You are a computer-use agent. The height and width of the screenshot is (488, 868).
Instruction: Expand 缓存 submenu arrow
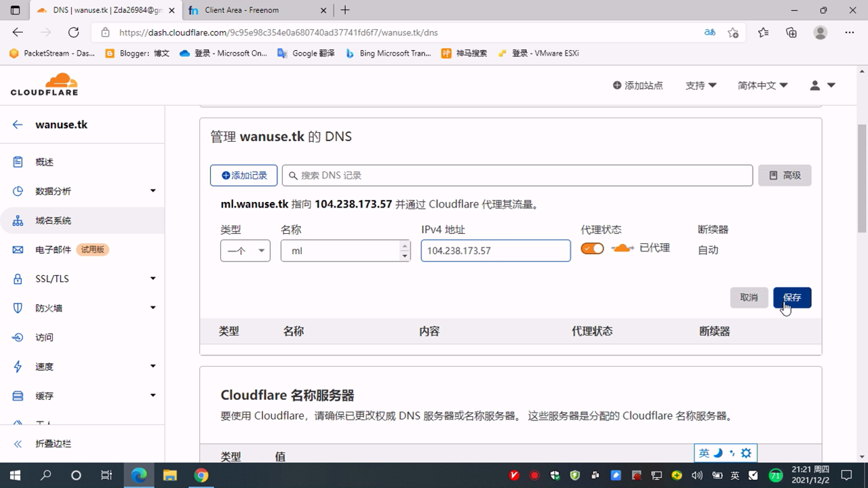pos(153,395)
